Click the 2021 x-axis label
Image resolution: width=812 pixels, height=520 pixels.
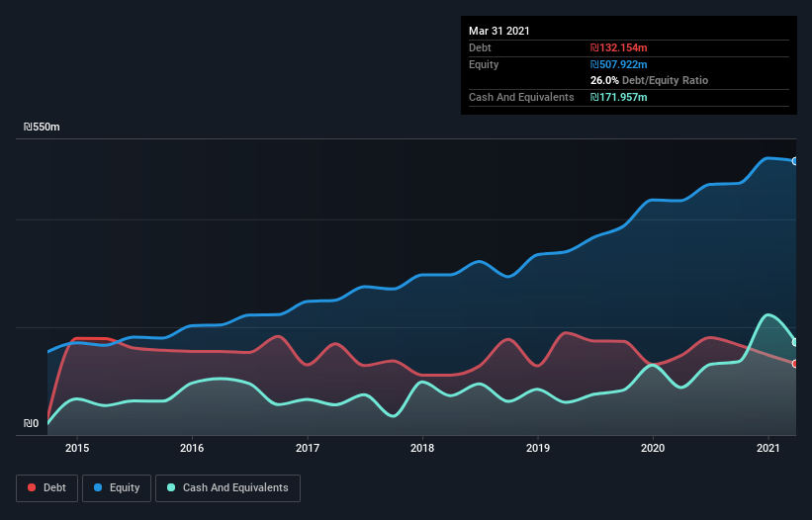[x=768, y=448]
